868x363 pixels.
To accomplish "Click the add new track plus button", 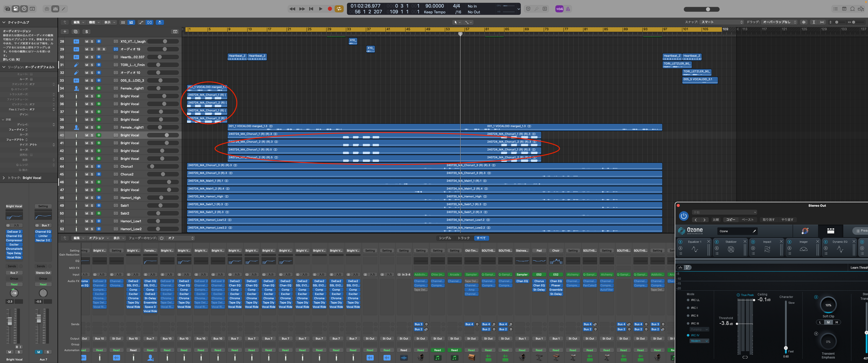I will pos(65,32).
